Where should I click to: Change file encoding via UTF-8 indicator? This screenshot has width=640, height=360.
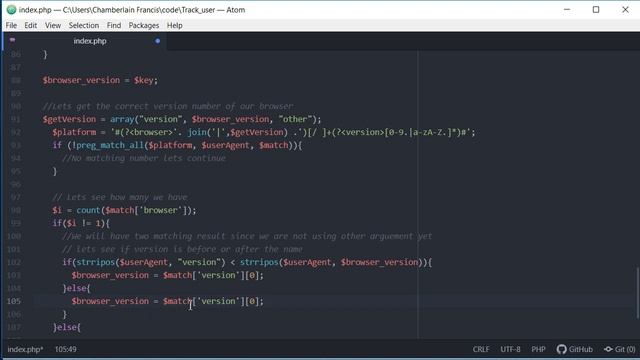tap(510, 349)
